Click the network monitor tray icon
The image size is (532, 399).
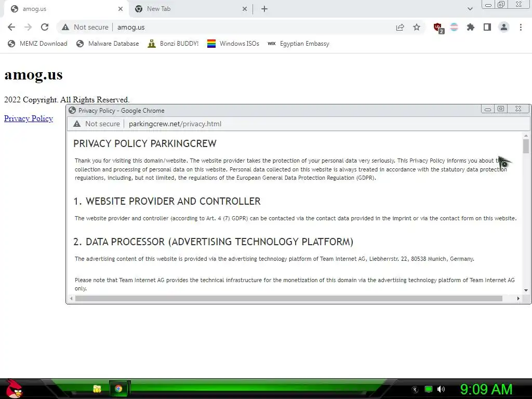(429, 389)
